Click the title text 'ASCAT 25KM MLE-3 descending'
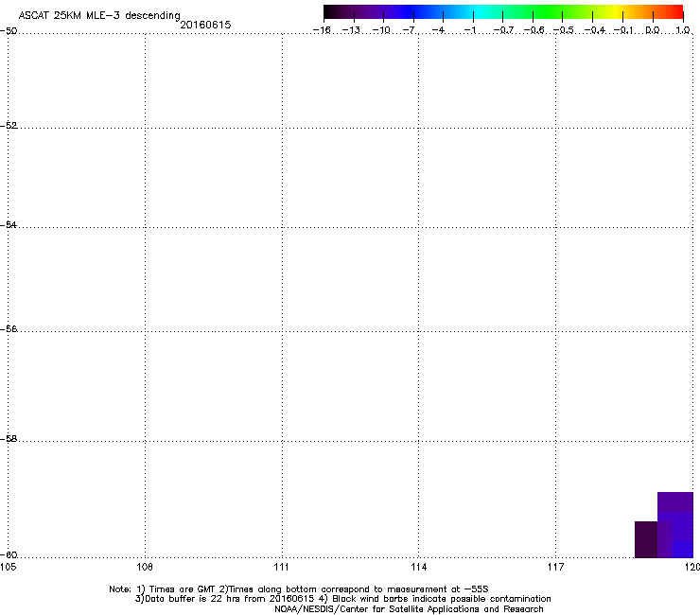 99,16
